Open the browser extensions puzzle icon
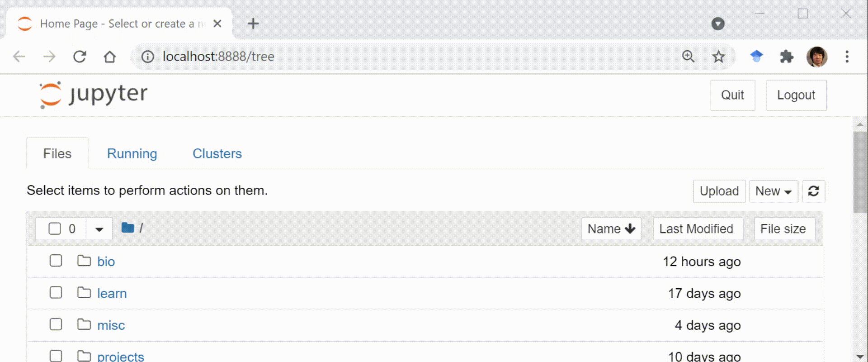This screenshot has height=362, width=868. click(x=787, y=57)
